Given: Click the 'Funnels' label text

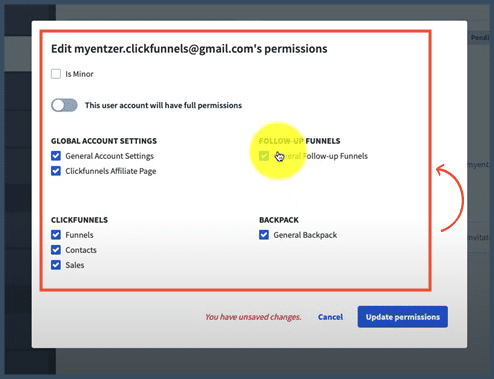Looking at the screenshot, I should coord(79,235).
